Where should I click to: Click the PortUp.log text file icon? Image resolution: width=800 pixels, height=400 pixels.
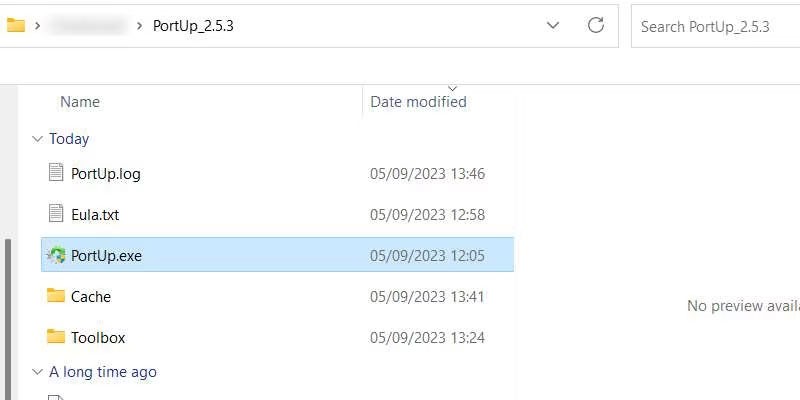[x=56, y=173]
